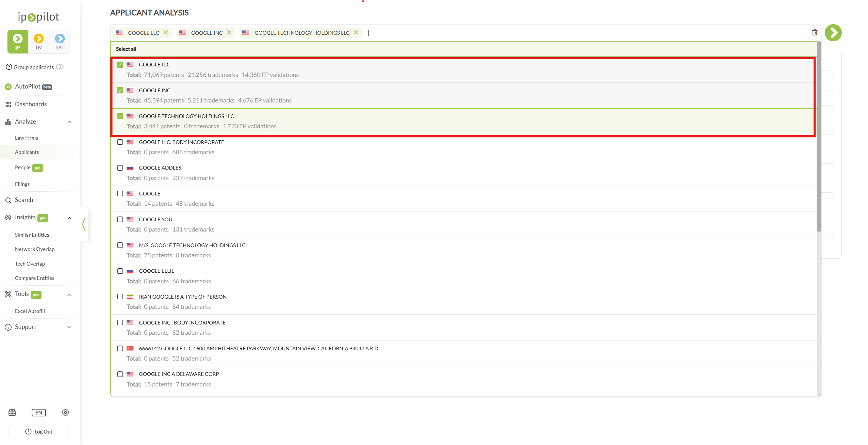Screen dimensions: 868x445
Task: Collapse the Insights section
Action: [69, 218]
